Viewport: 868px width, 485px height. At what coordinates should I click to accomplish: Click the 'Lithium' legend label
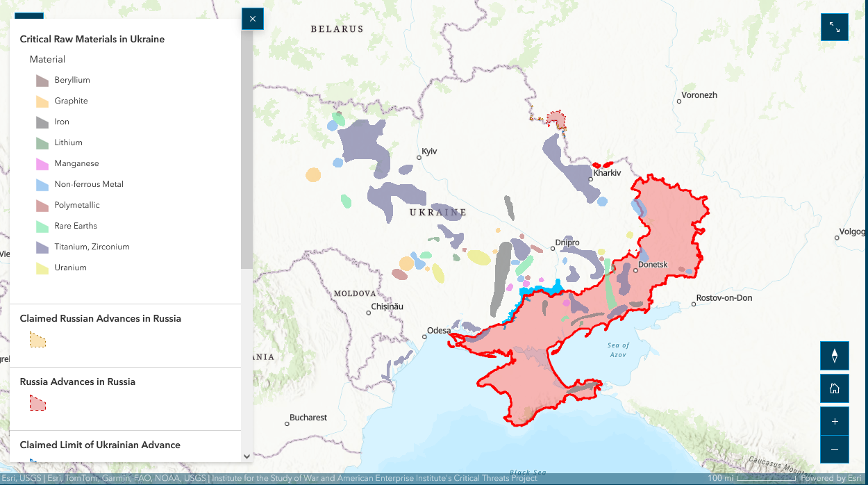point(68,142)
